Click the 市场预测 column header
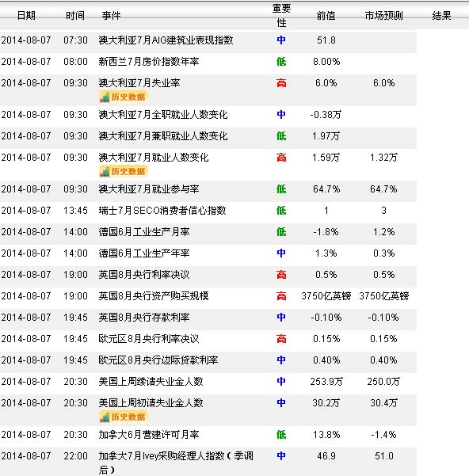Image resolution: width=469 pixels, height=476 pixels. pos(383,16)
